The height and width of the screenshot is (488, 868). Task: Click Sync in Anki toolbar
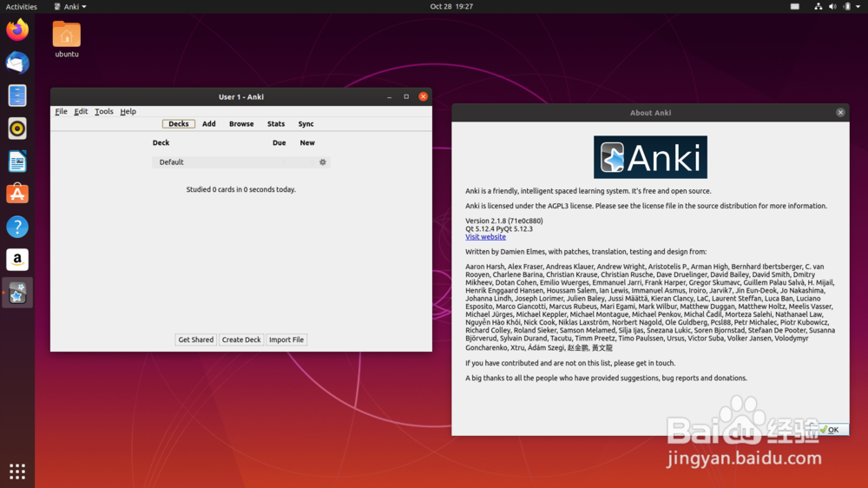[306, 124]
